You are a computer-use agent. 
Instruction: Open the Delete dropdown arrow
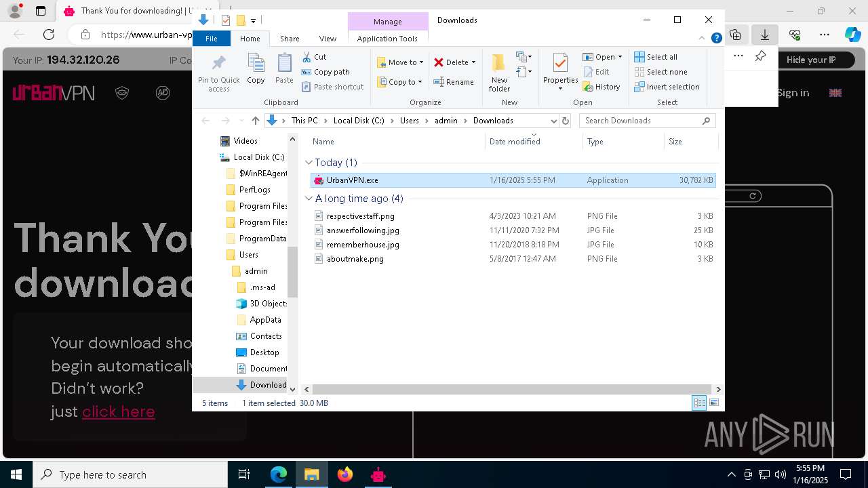point(473,62)
